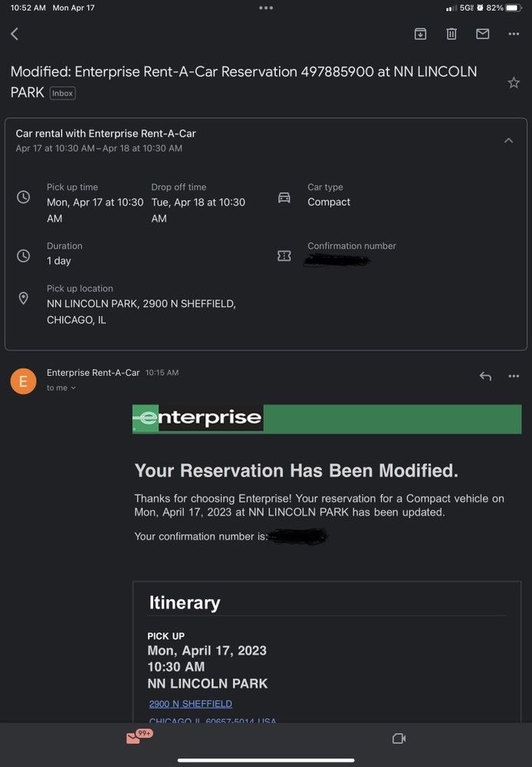Star the Enterprise reservation email
The image size is (532, 767).
tap(514, 83)
